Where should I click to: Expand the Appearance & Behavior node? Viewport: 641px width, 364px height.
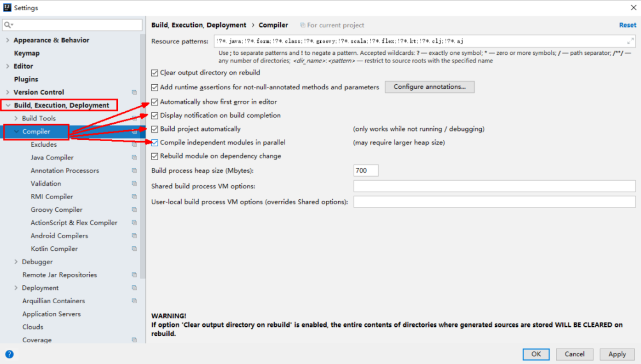click(7, 40)
